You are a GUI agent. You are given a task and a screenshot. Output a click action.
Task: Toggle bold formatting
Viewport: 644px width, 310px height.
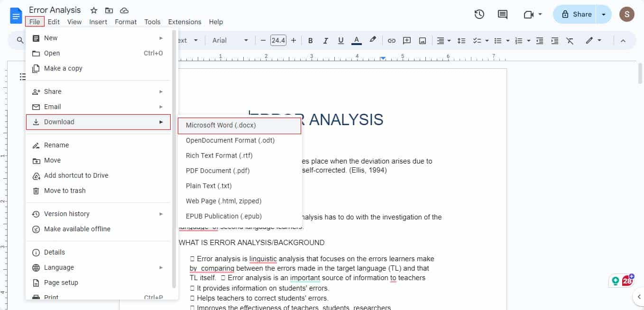tap(311, 40)
